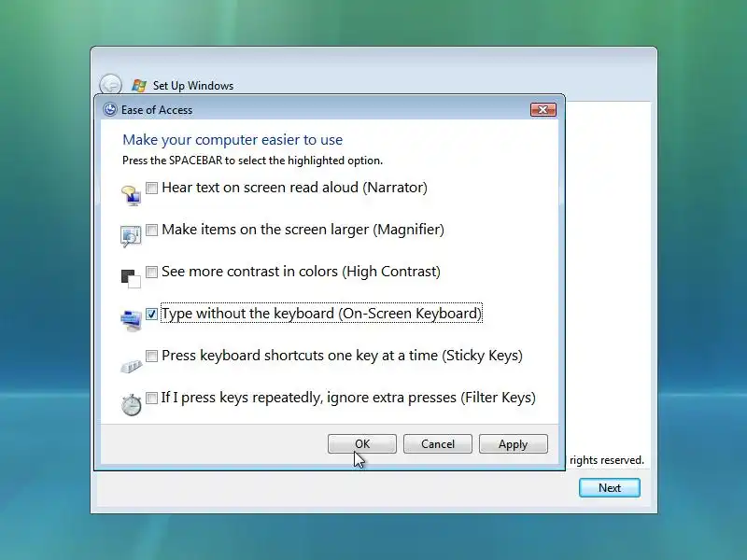Click the Filter Keys stopwatch icon
This screenshot has height=560, width=747.
pos(131,405)
